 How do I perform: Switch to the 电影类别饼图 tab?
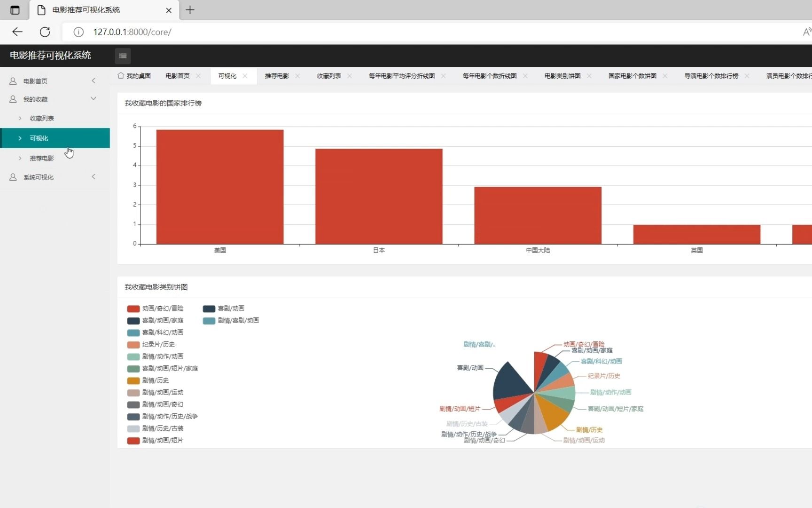point(562,76)
